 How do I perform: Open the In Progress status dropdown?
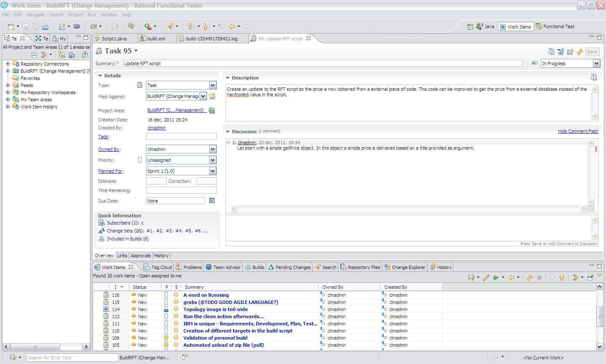click(x=596, y=63)
